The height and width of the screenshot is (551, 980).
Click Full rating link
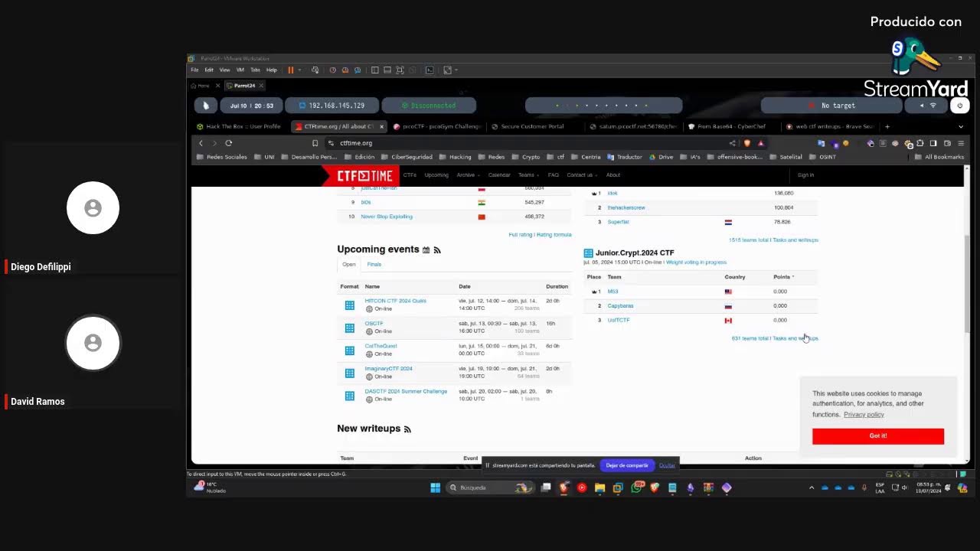[x=521, y=235]
